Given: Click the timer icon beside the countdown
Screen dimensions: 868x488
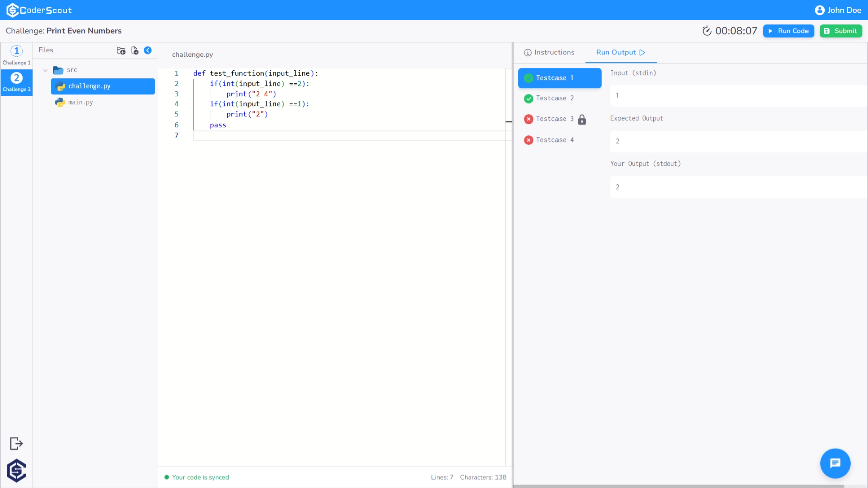Looking at the screenshot, I should [x=707, y=30].
